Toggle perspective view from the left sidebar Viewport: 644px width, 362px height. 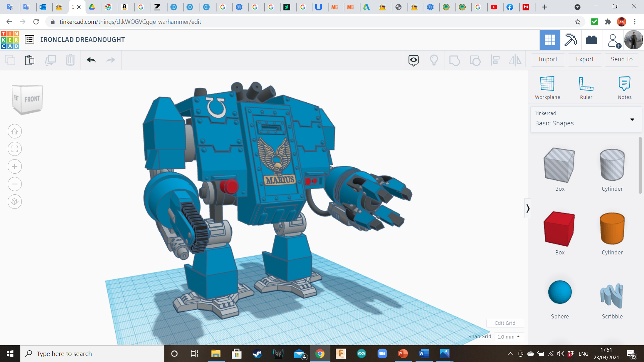[x=14, y=201]
